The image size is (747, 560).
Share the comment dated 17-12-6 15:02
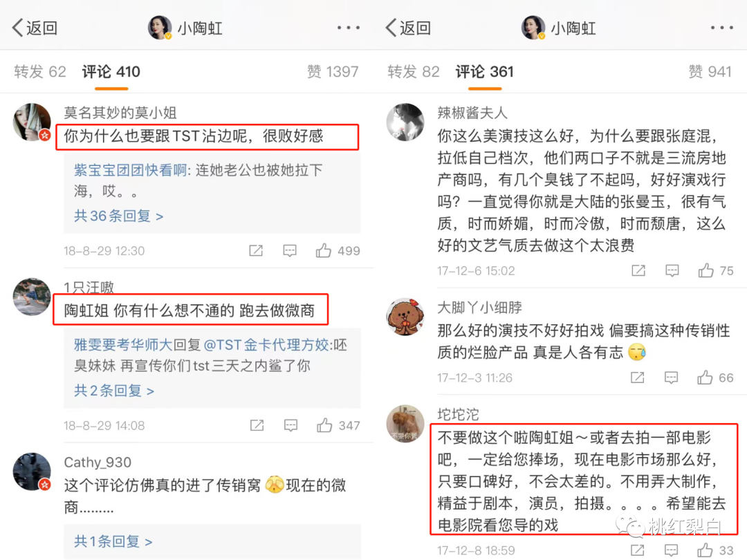(x=638, y=270)
